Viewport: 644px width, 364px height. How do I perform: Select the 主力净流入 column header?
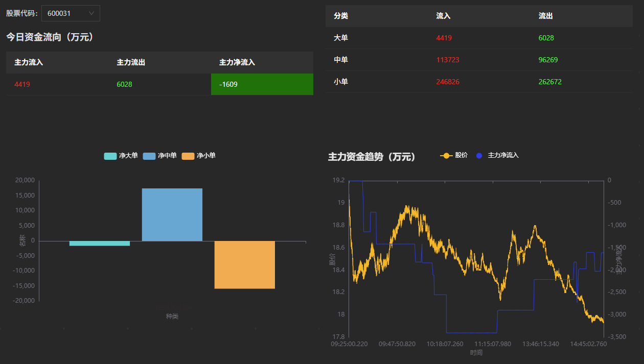click(237, 62)
